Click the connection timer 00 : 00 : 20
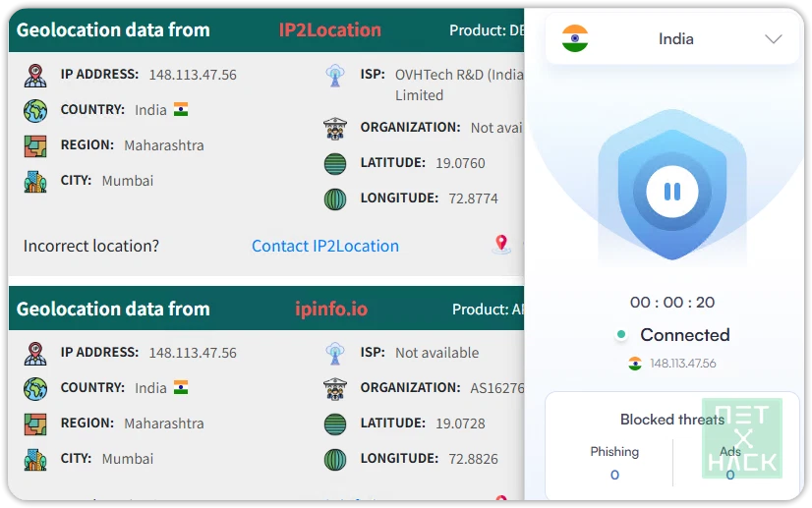Viewport: 812px width, 508px height. [672, 303]
